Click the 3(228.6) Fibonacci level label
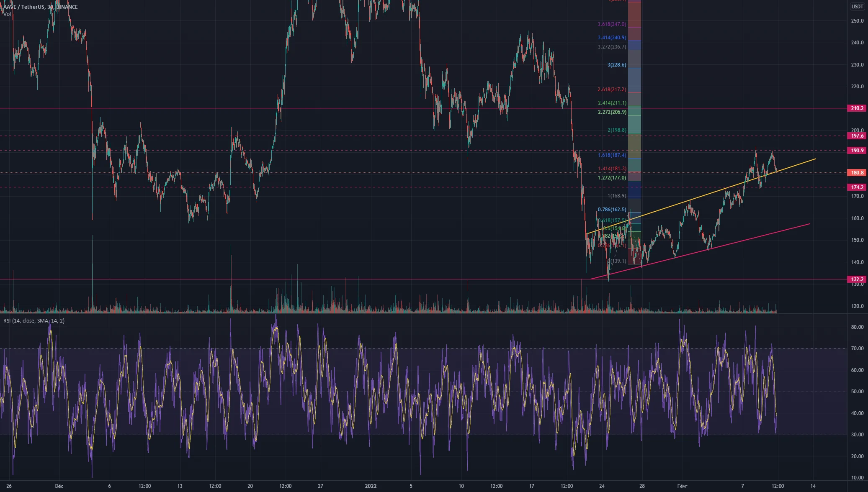Viewport: 868px width, 492px height. (x=617, y=65)
